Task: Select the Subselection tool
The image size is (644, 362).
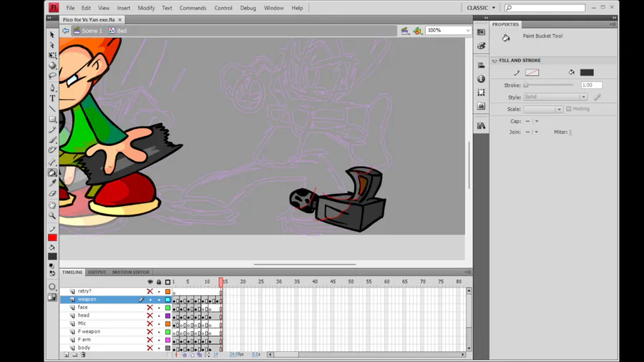Action: pos(52,45)
